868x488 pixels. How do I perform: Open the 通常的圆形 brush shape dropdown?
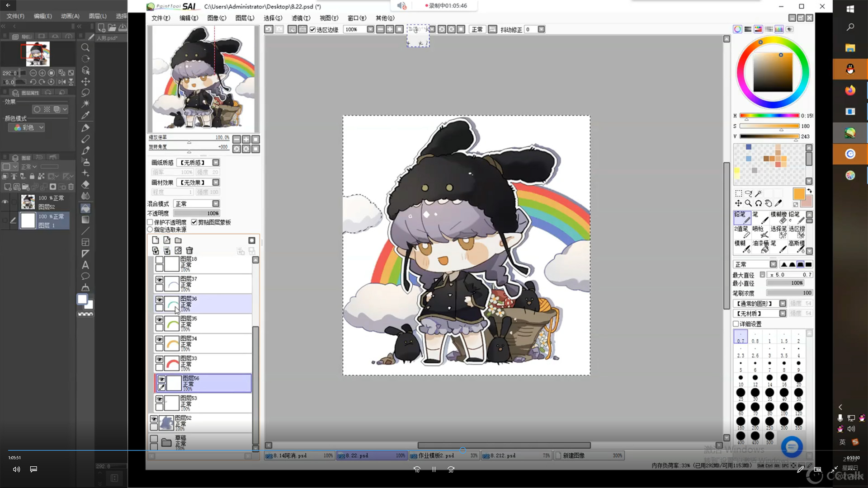tap(783, 304)
